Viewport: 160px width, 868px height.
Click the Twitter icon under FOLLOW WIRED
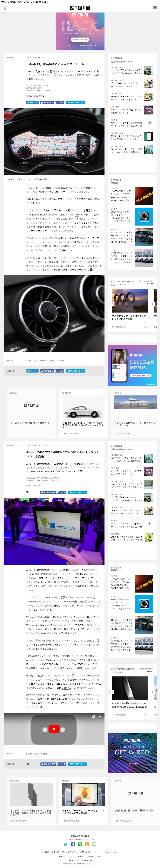tap(65, 844)
